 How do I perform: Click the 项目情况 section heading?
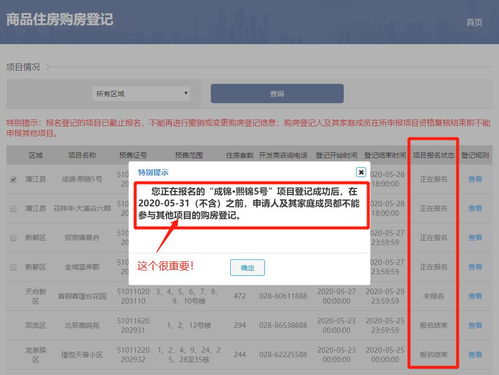pyautogui.click(x=23, y=67)
